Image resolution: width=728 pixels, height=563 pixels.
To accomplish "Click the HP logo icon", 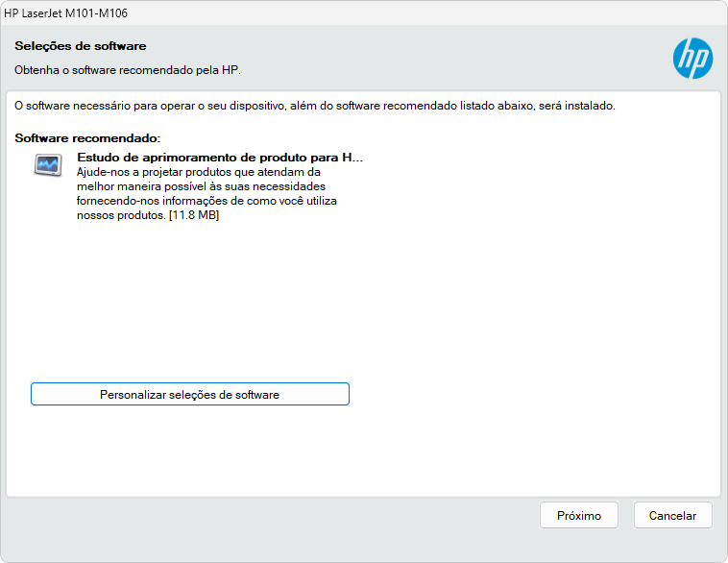I will pyautogui.click(x=692, y=58).
